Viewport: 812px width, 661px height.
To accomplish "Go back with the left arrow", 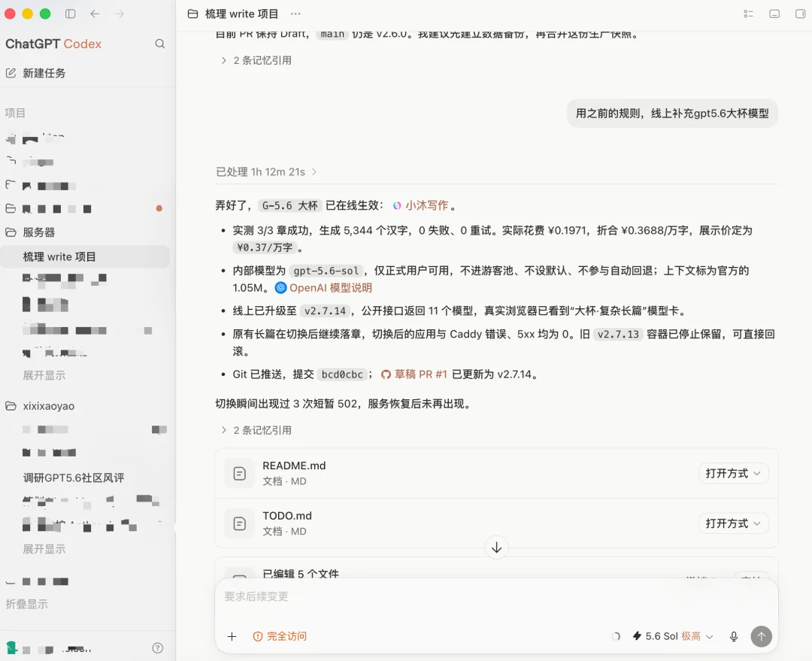I will pos(95,14).
